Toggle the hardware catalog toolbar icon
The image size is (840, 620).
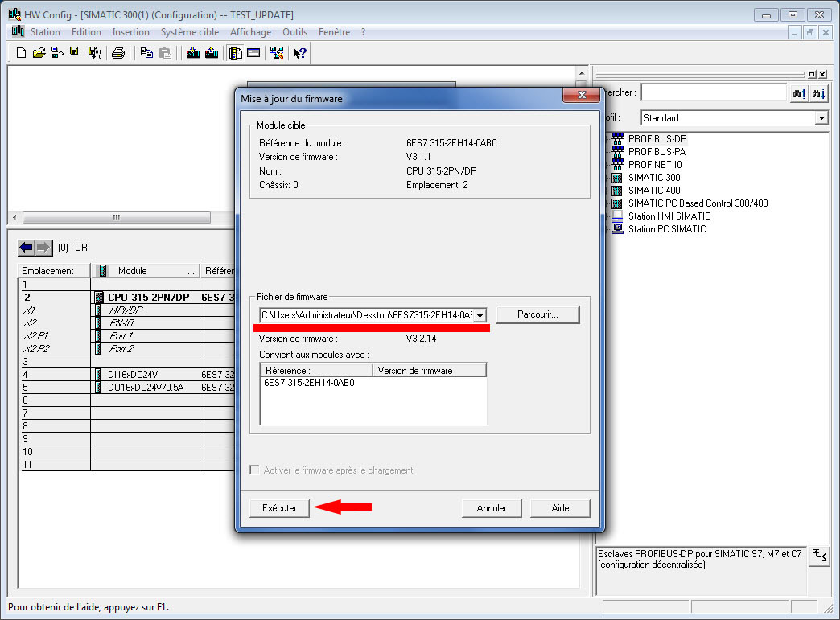pyautogui.click(x=236, y=53)
